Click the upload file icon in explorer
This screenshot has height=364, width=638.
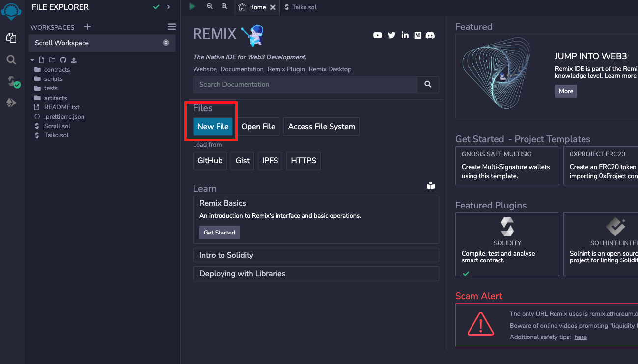coord(74,60)
